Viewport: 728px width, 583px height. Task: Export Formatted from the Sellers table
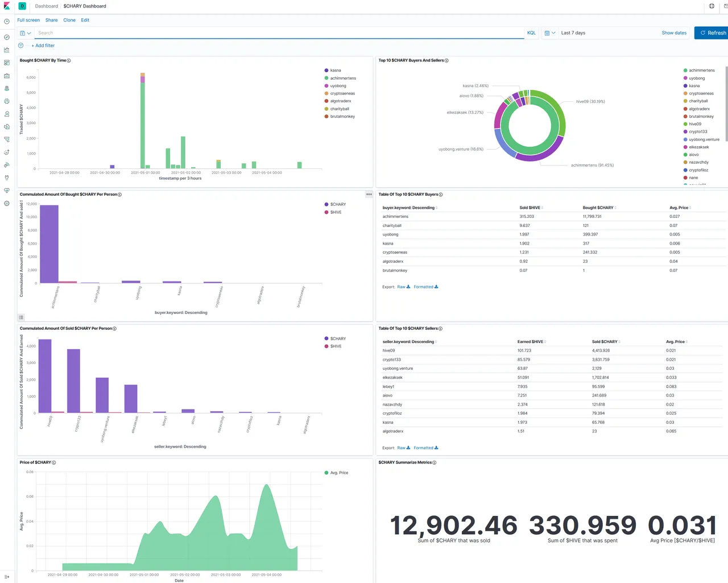(x=426, y=448)
